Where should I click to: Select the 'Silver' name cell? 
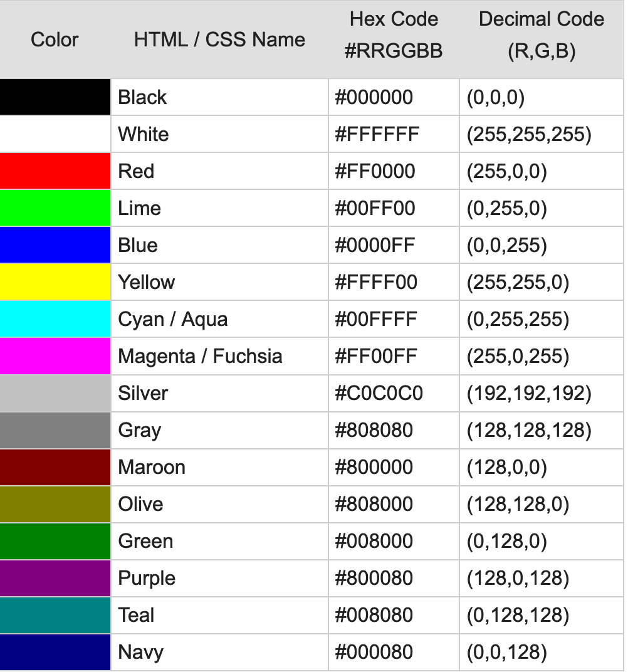pyautogui.click(x=219, y=393)
